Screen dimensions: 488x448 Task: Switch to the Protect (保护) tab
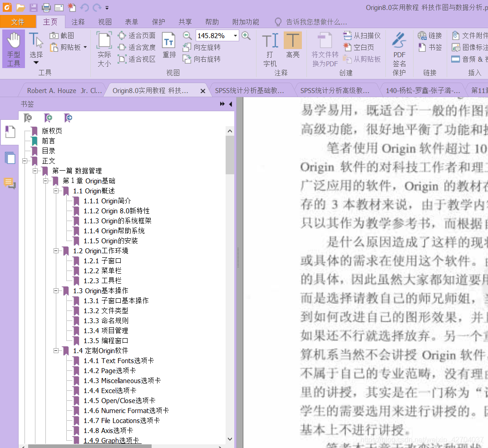pyautogui.click(x=158, y=22)
